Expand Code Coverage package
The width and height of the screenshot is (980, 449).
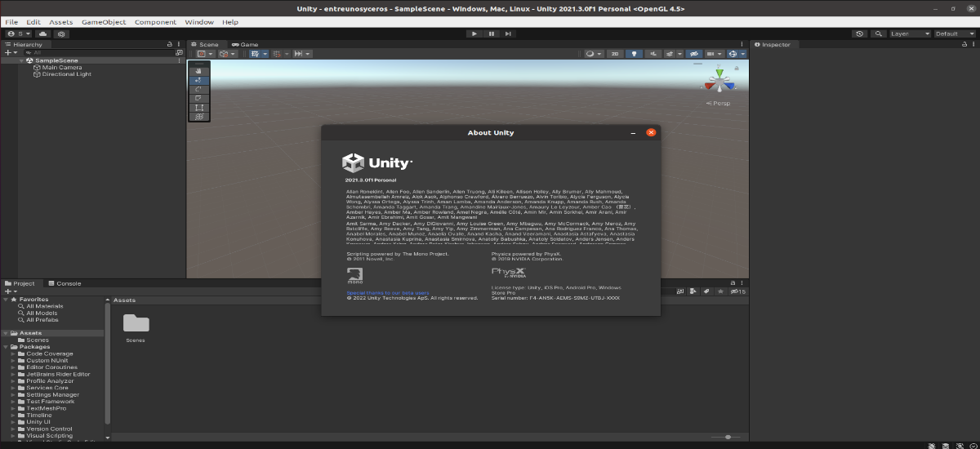point(14,354)
